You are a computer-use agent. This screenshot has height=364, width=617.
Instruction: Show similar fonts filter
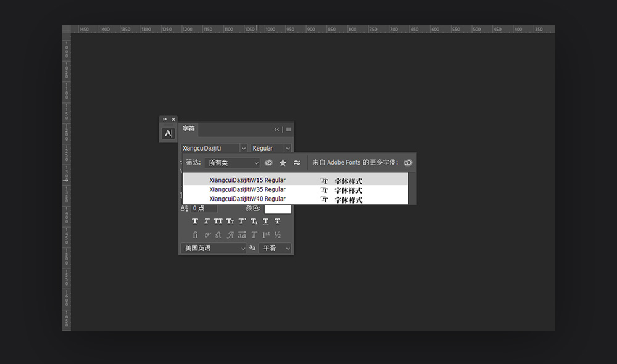tap(297, 162)
